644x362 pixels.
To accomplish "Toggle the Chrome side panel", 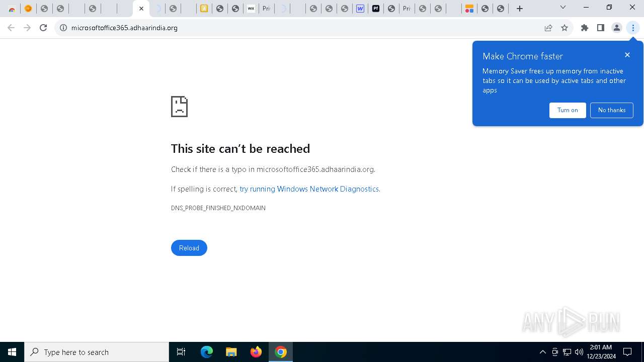I will point(601,28).
